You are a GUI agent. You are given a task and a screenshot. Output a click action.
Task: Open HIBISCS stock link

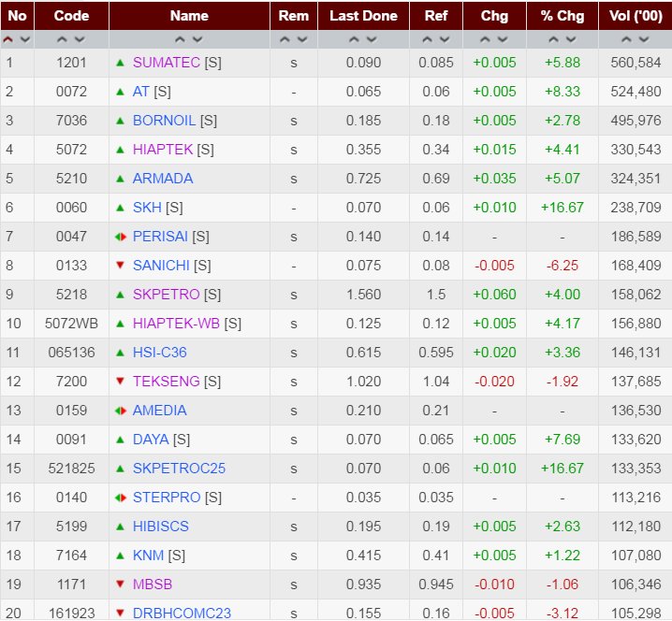point(161,527)
